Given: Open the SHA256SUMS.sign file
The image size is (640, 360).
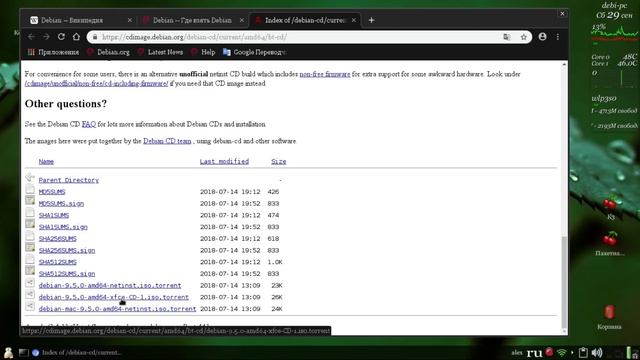Looking at the screenshot, I should pyautogui.click(x=67, y=251).
